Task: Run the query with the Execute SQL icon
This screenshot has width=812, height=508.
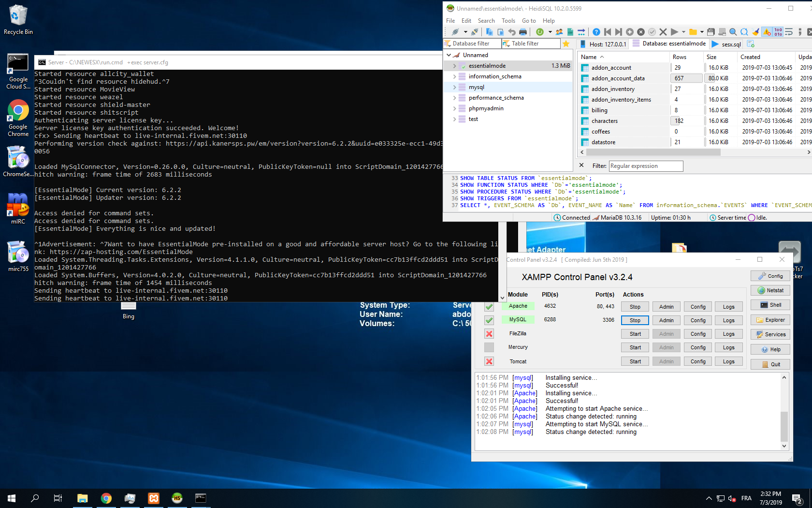Action: pyautogui.click(x=674, y=32)
